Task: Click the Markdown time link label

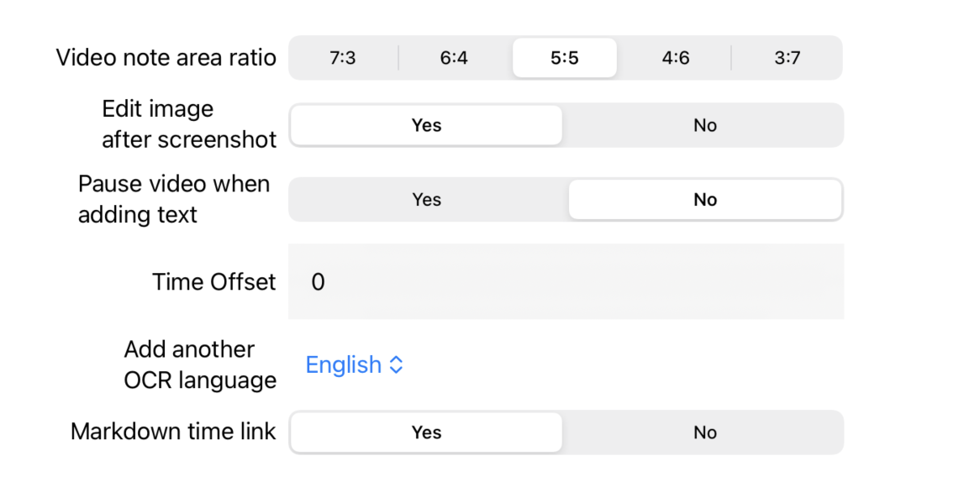Action: [173, 432]
